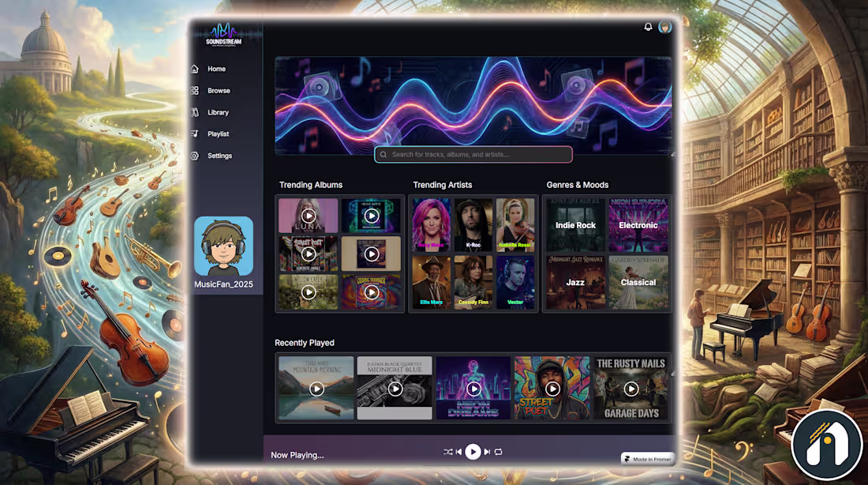Open notifications via the bell icon

[x=648, y=26]
